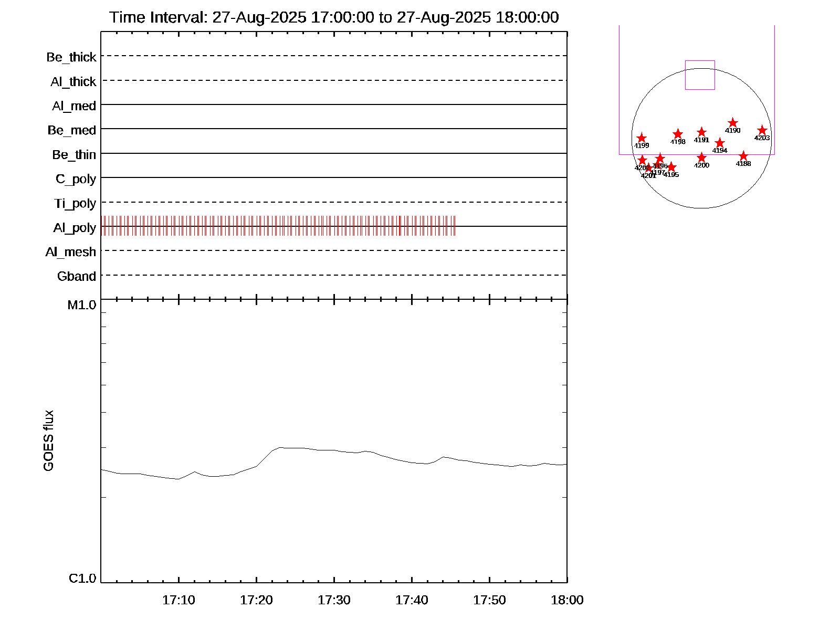Click the Ti_poly row label

[75, 204]
